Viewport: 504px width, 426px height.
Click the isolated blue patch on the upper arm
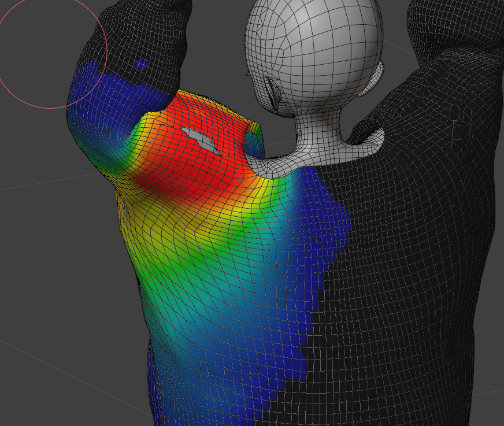click(x=141, y=65)
